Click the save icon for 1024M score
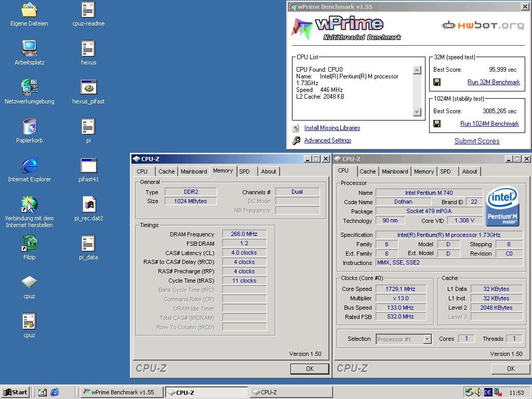 pyautogui.click(x=437, y=124)
